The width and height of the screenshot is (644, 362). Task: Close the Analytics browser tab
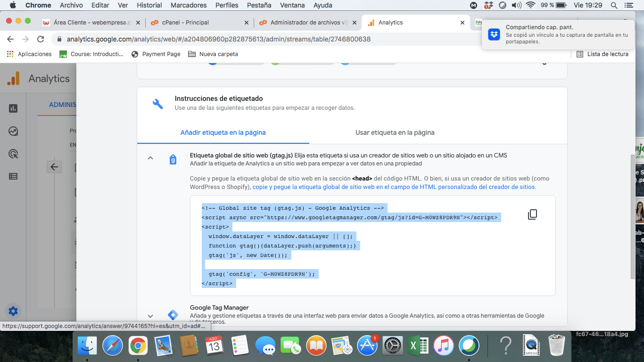[x=462, y=22]
